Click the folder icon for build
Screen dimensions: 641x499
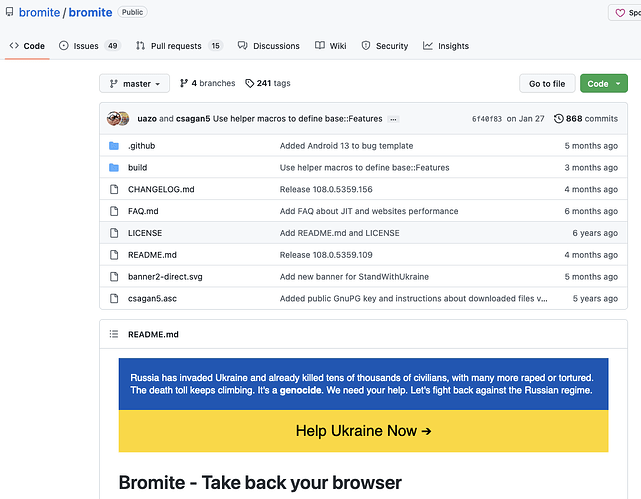pos(114,168)
